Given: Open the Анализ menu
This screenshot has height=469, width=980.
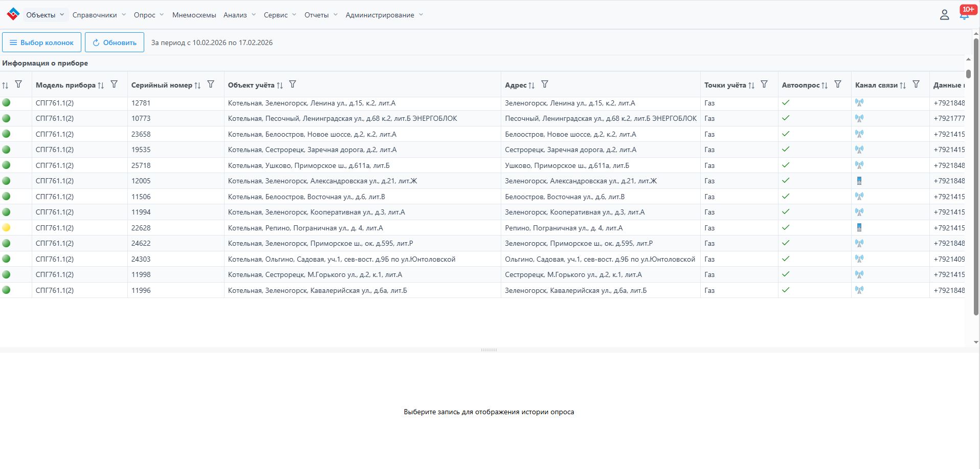Looking at the screenshot, I should click(239, 15).
